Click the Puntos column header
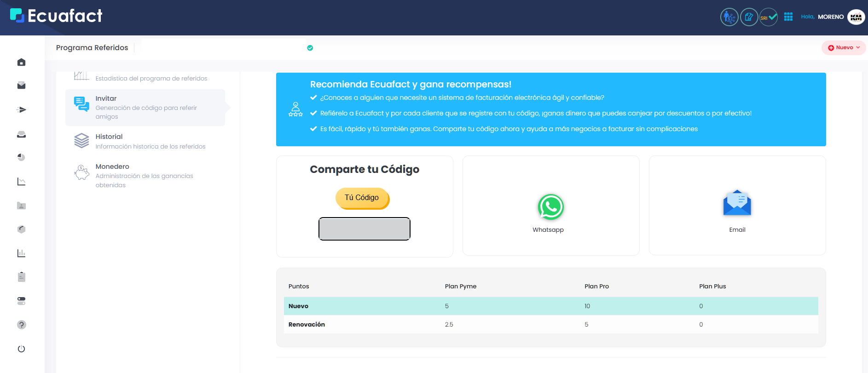The height and width of the screenshot is (373, 868). point(299,287)
